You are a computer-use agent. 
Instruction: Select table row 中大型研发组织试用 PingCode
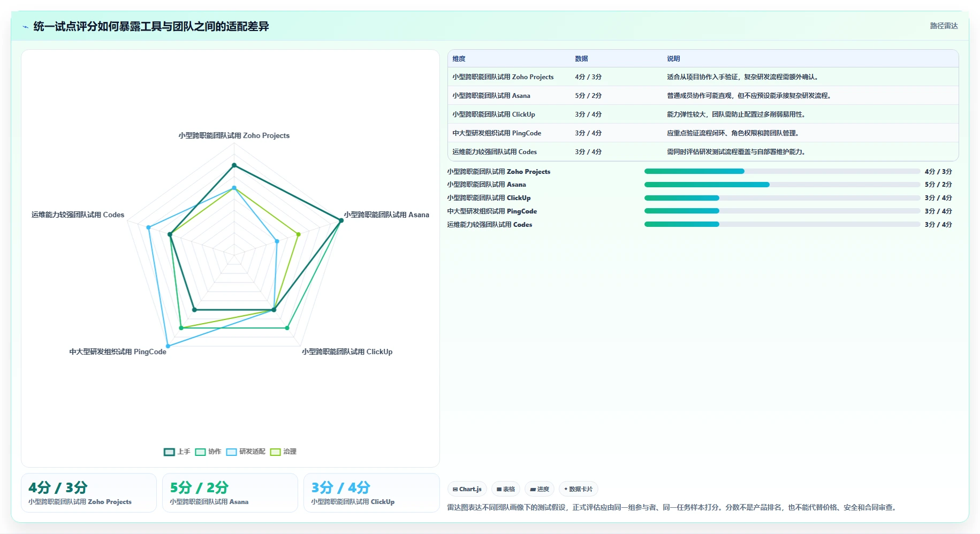703,133
